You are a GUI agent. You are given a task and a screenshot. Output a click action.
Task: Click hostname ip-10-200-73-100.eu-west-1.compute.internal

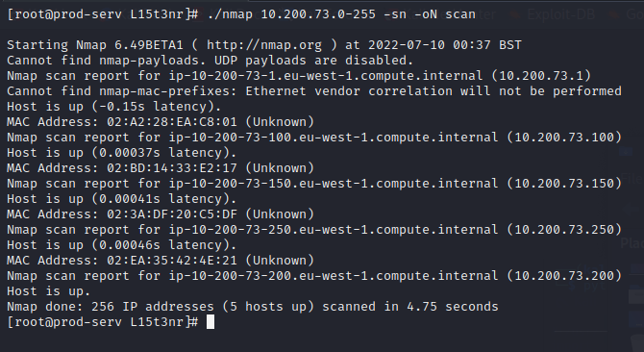pyautogui.click(x=334, y=138)
